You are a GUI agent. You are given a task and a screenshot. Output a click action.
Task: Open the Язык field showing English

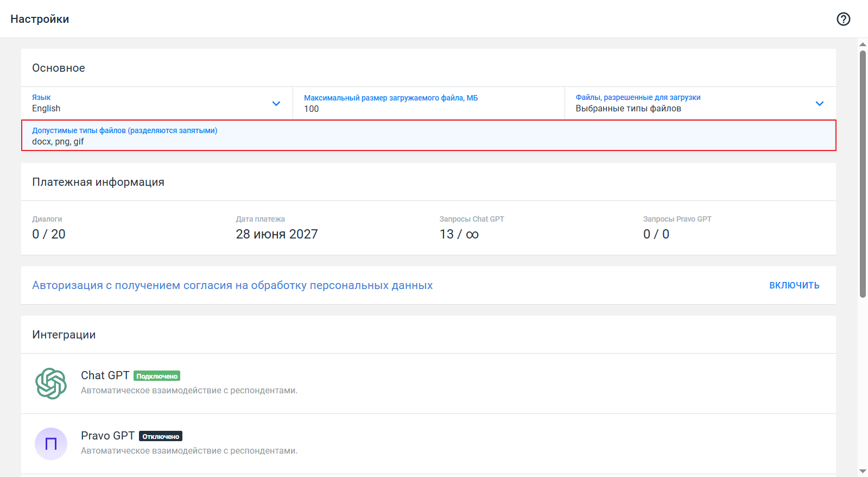click(147, 103)
